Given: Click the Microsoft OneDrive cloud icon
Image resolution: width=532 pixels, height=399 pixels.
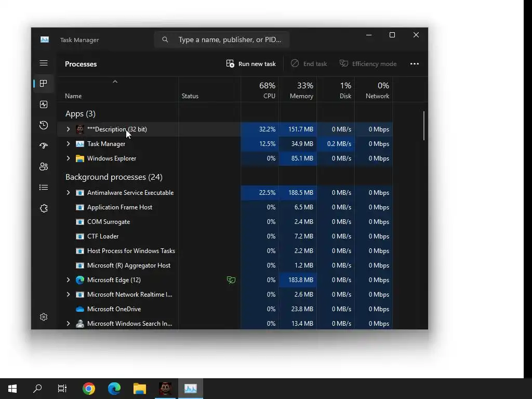Looking at the screenshot, I should 79,309.
